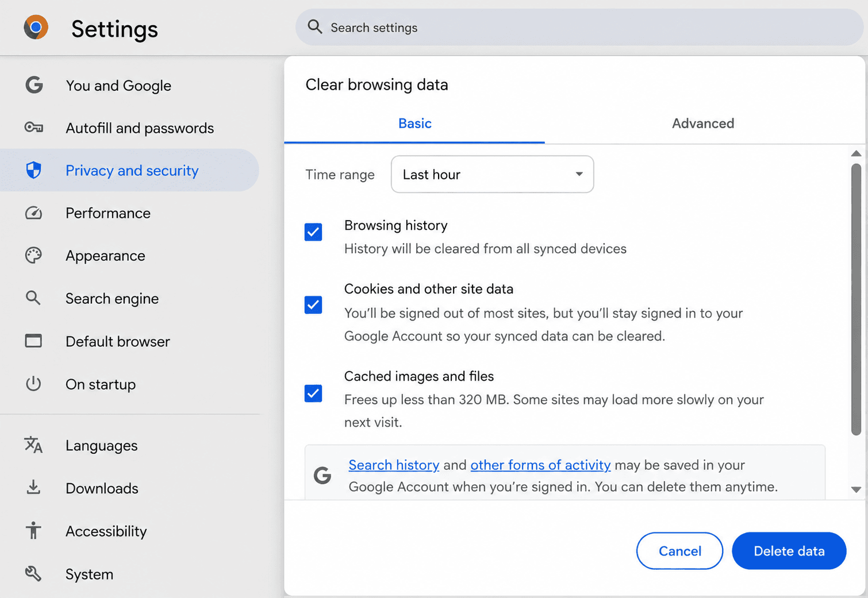Click the Google G icon in sidebar
Viewport: 868px width, 598px height.
(34, 85)
